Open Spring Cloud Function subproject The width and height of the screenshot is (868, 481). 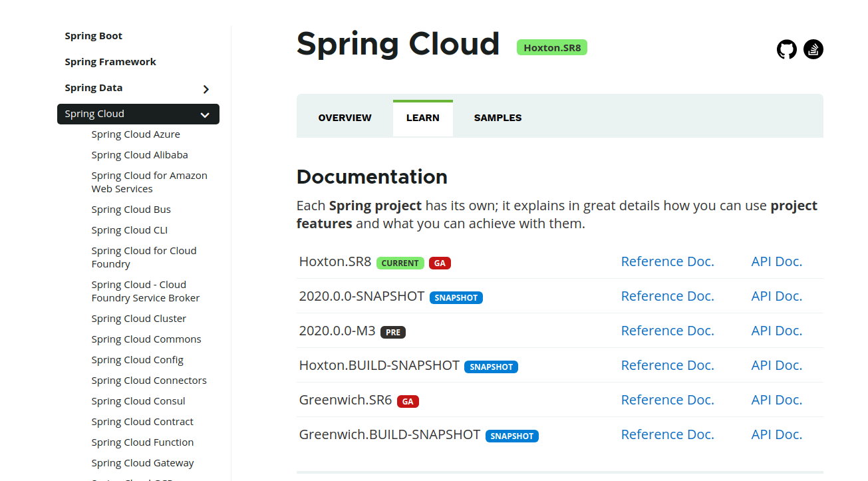coord(142,442)
